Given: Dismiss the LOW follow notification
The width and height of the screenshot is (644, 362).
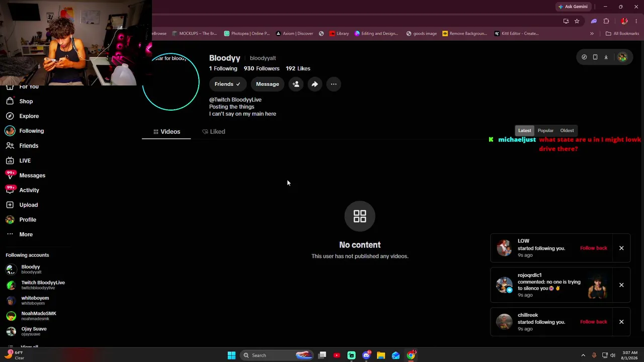Looking at the screenshot, I should tap(621, 248).
